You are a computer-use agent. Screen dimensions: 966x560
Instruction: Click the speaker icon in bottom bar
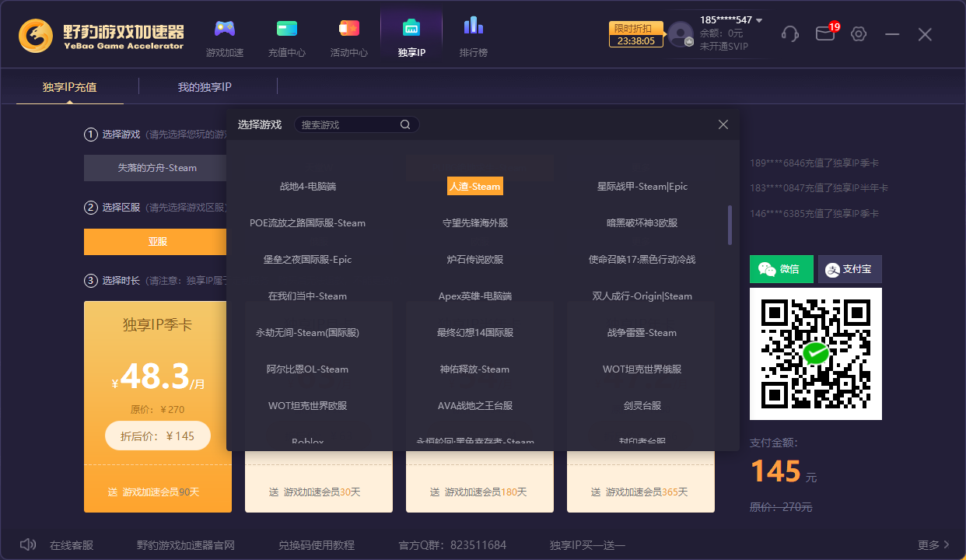tap(28, 544)
